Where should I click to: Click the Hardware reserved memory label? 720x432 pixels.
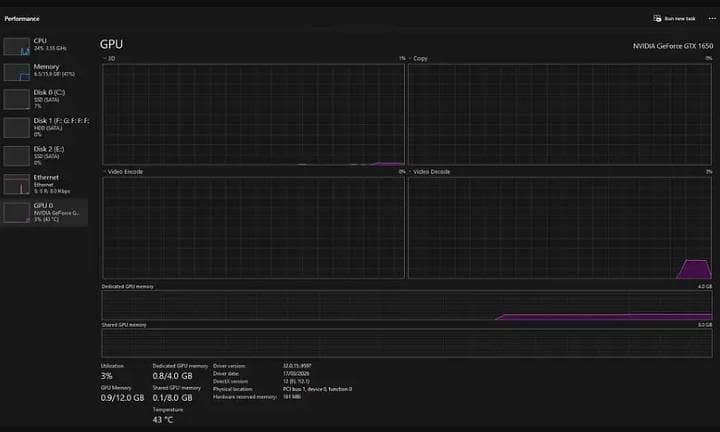(x=245, y=397)
